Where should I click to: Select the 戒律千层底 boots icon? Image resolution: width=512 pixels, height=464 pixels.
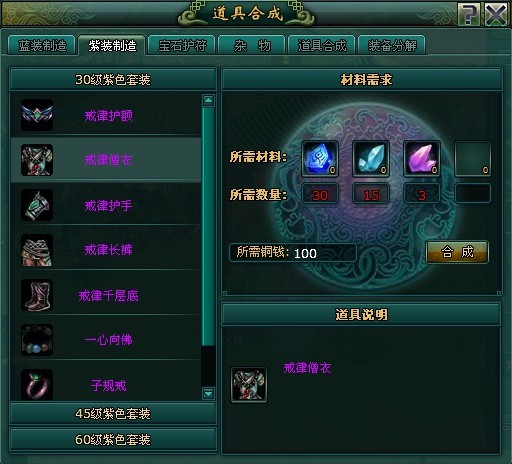click(x=37, y=295)
